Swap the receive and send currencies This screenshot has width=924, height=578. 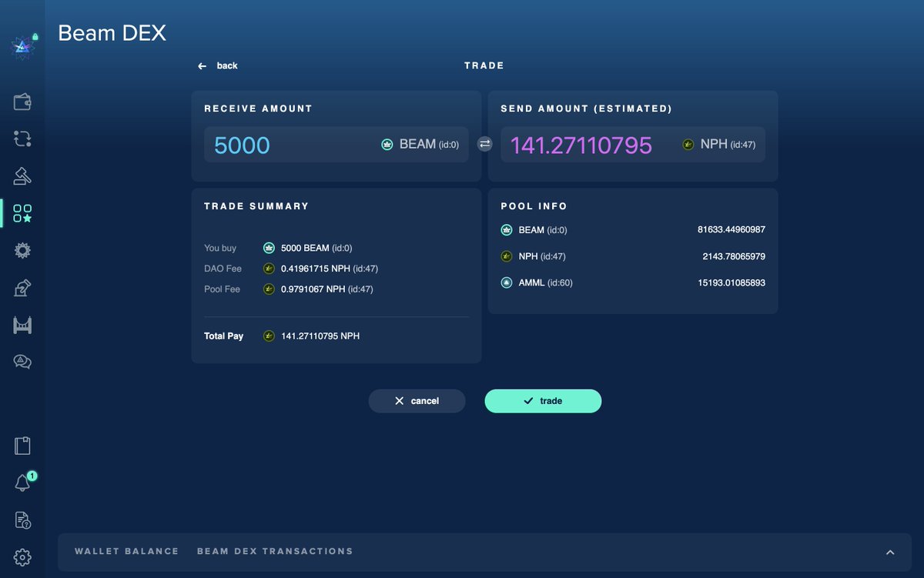[x=485, y=144]
